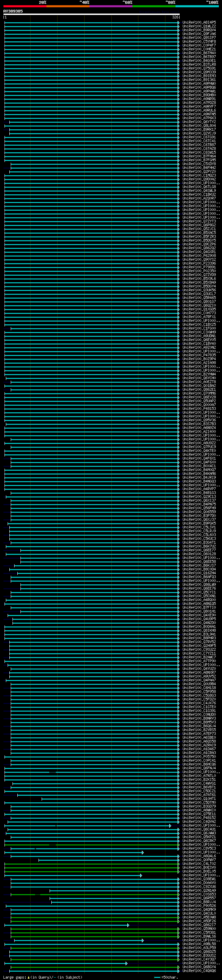Image resolution: width=222 pixels, height=980 pixels.
Task: Select hit label UniRef100_C6TG91
Action: [x=199, y=137]
